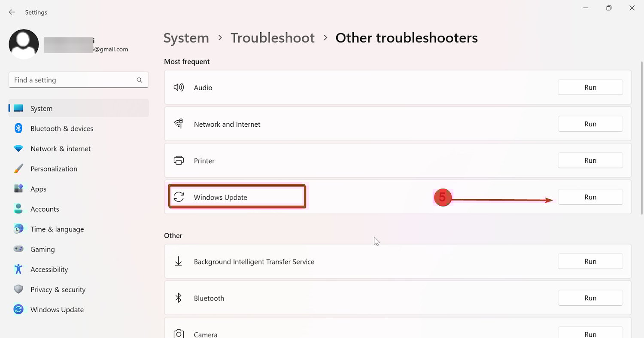Click the Bluetooth troubleshooter icon
Viewport: 644px width, 338px height.
click(179, 298)
